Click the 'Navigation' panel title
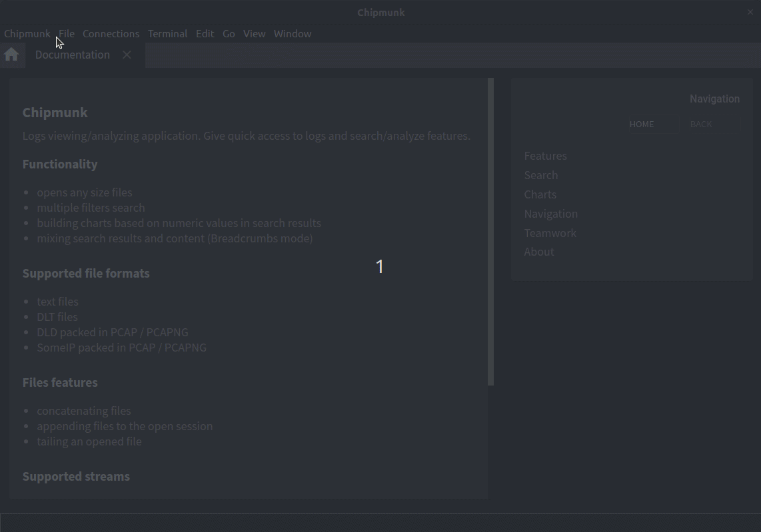 [x=715, y=99]
